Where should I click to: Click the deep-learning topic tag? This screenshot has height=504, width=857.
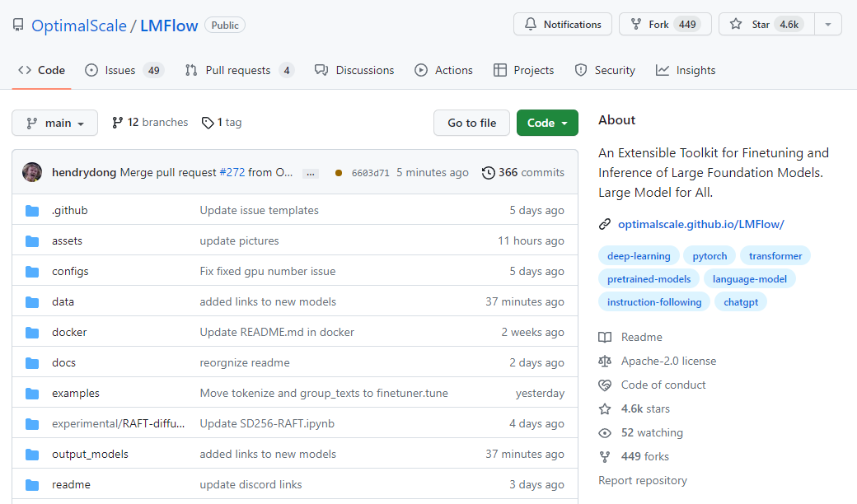pyautogui.click(x=639, y=255)
